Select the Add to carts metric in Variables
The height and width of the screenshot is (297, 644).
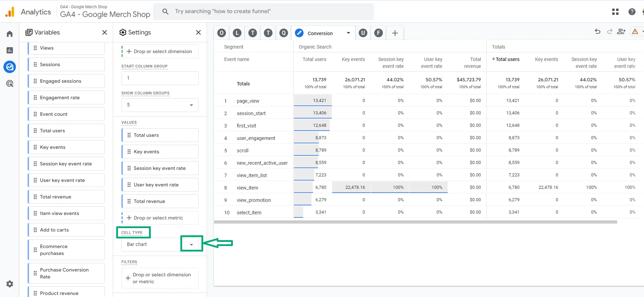pos(66,230)
